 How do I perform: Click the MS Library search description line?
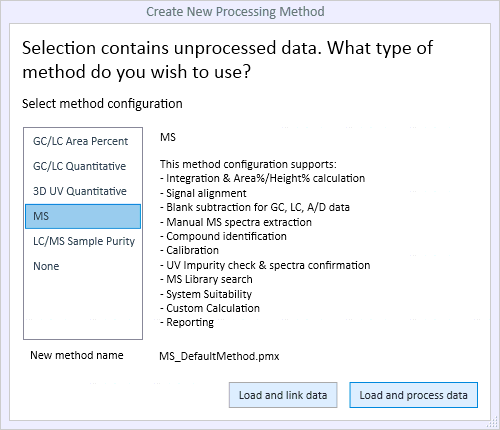pyautogui.click(x=206, y=279)
